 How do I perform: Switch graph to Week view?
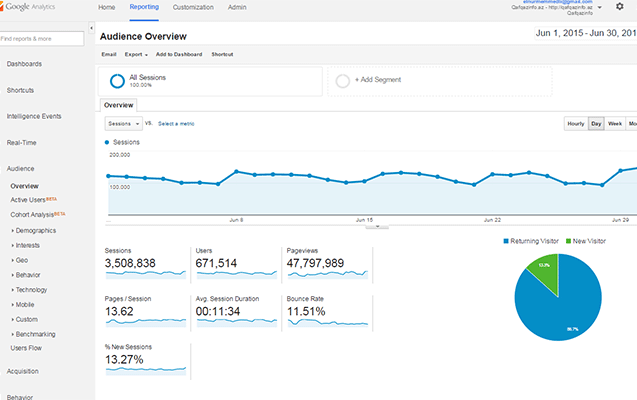click(x=615, y=123)
